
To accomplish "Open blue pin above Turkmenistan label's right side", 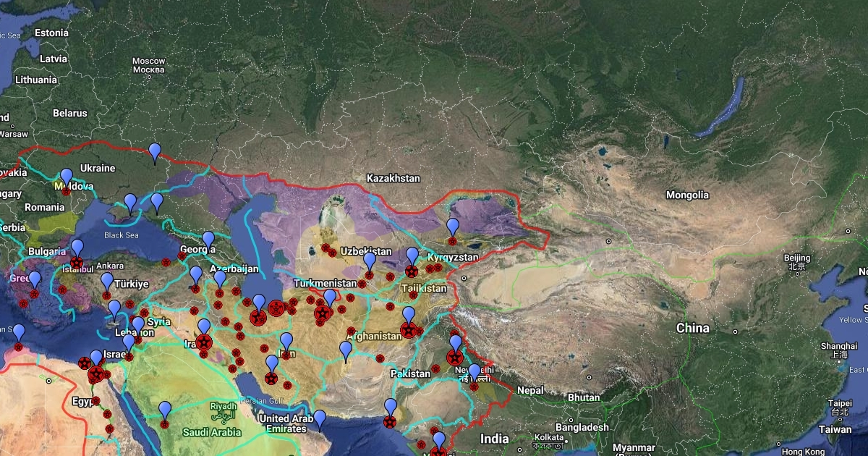I will (x=330, y=299).
